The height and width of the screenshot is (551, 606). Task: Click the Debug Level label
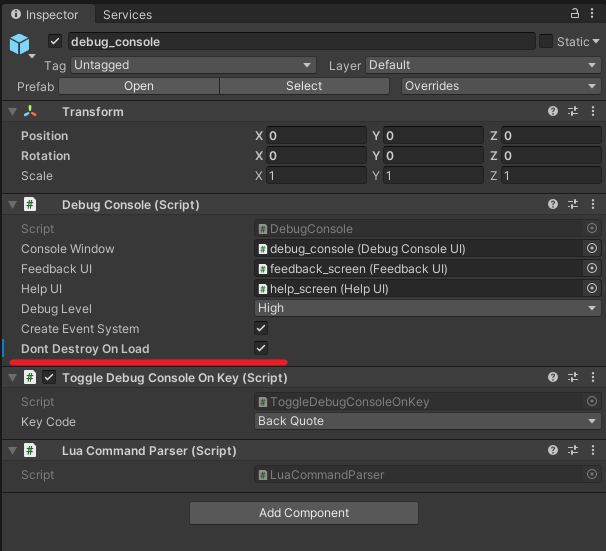click(56, 309)
